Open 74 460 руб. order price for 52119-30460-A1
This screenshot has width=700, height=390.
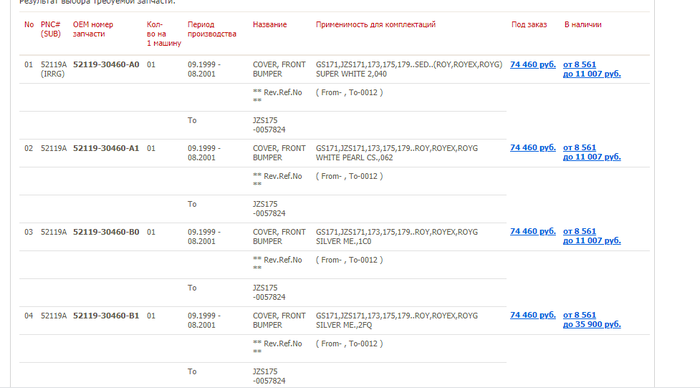(533, 148)
